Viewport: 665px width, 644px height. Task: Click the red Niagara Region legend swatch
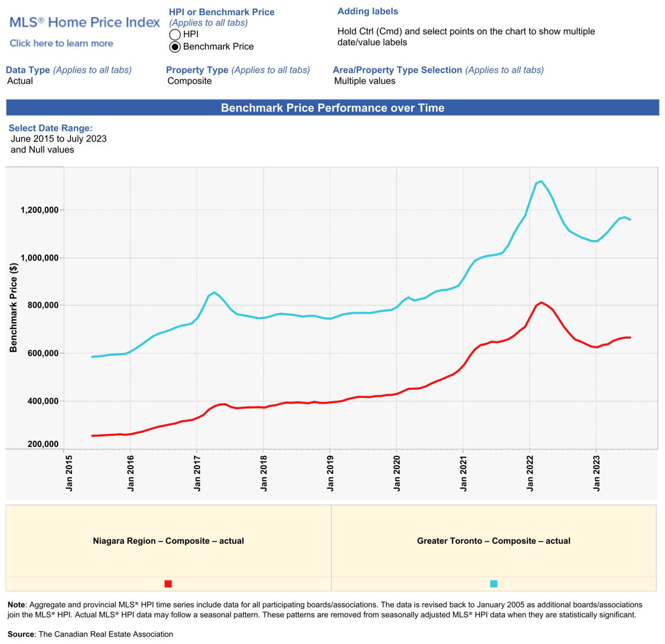[168, 584]
